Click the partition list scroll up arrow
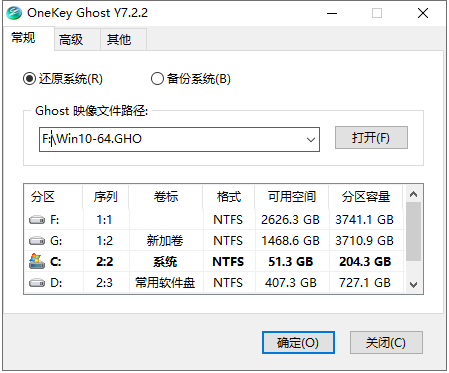This screenshot has height=373, width=449. [414, 194]
